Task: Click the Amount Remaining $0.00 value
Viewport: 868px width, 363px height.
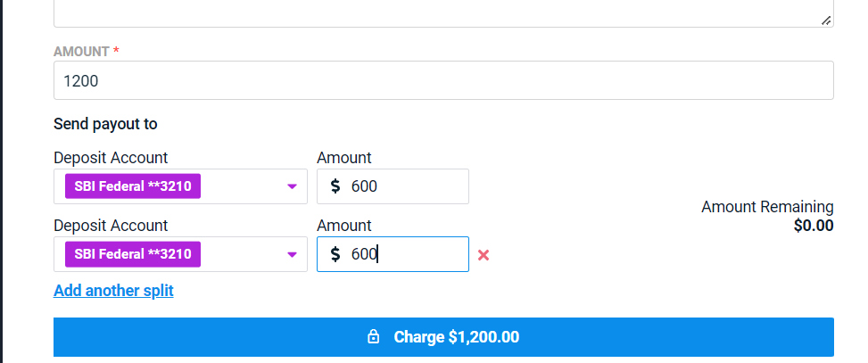Action: pyautogui.click(x=814, y=226)
